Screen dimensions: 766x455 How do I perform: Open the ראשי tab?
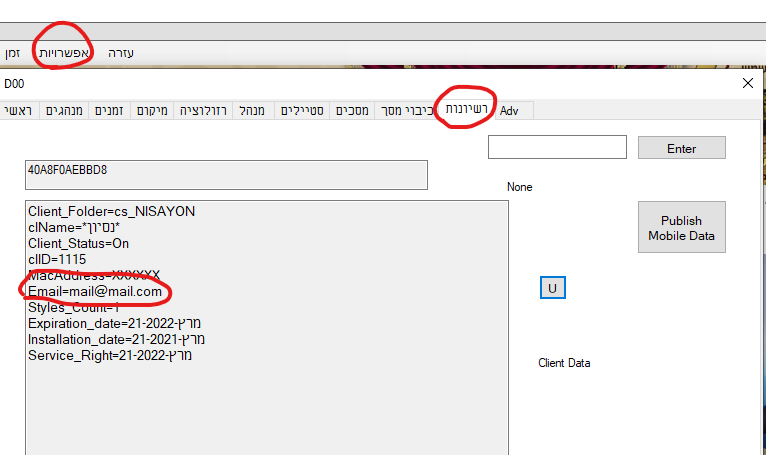19,110
